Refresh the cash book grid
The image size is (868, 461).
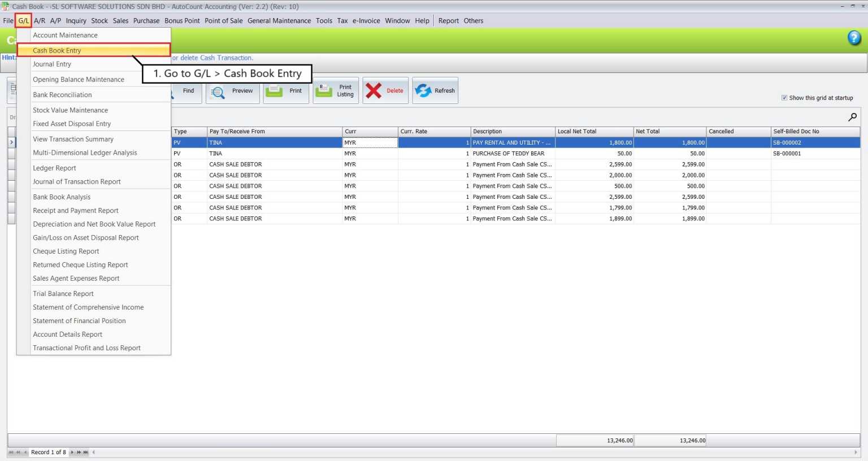pyautogui.click(x=435, y=90)
